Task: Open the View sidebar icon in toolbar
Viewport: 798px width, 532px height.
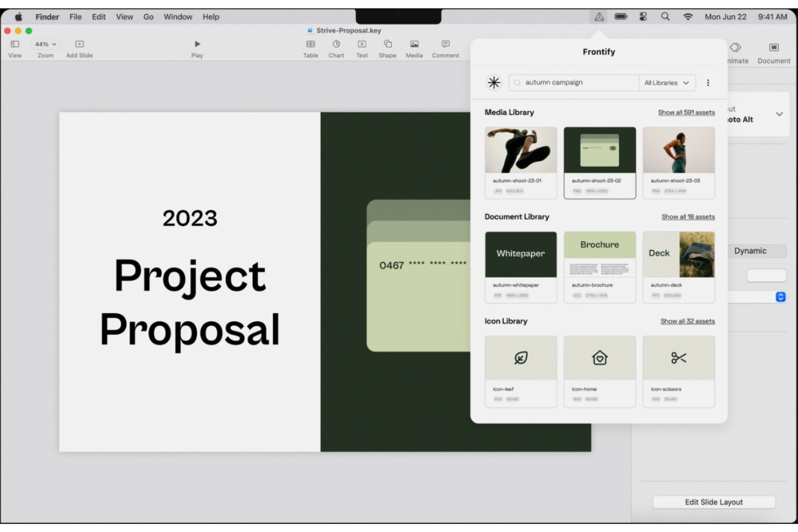Action: click(15, 44)
